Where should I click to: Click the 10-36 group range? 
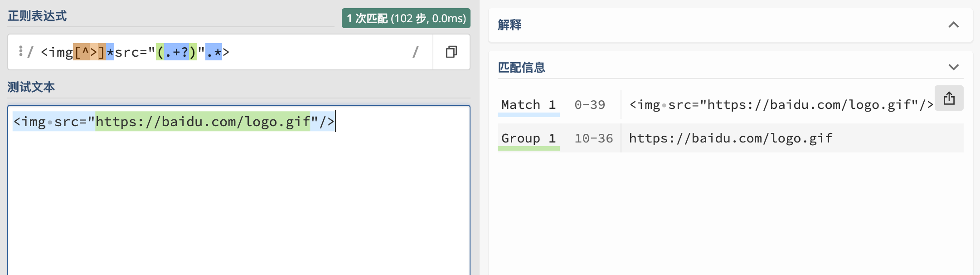(594, 138)
